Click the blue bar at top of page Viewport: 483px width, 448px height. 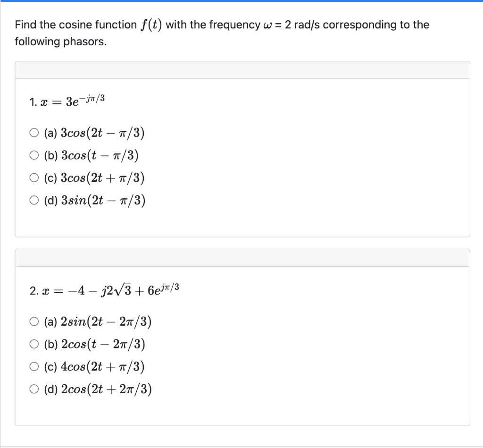(x=241, y=2)
